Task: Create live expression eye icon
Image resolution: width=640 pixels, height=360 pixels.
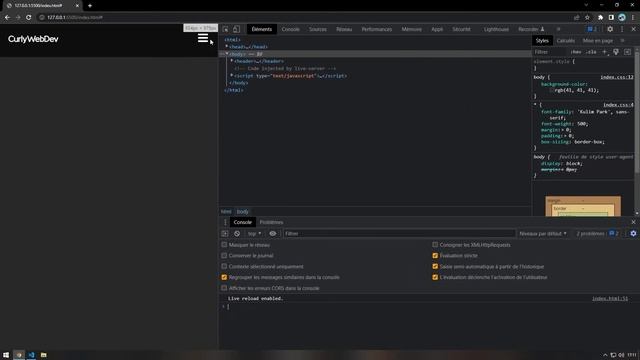Action: (x=273, y=233)
